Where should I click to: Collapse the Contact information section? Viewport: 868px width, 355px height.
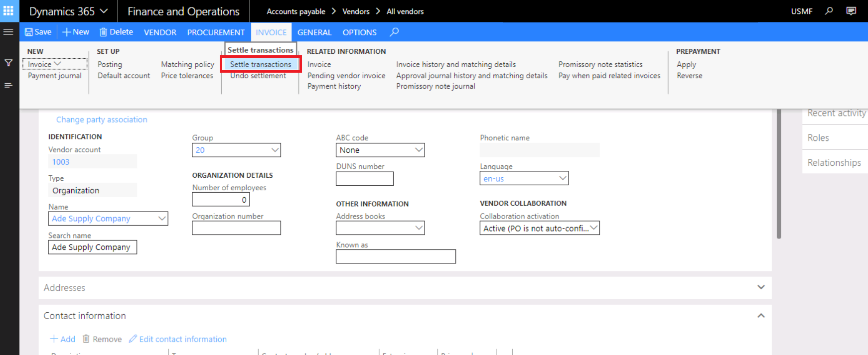pos(761,316)
